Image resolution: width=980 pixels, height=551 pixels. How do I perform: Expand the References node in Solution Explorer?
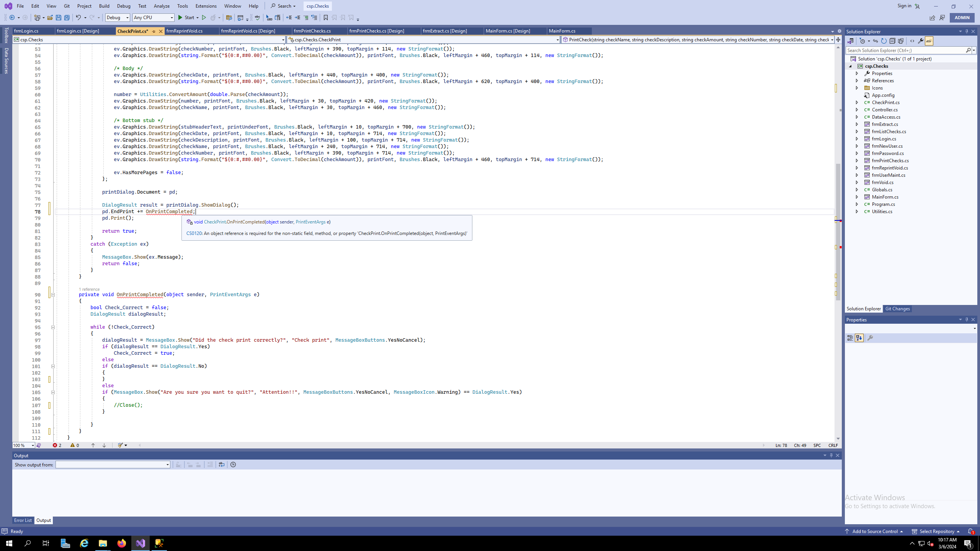coord(857,81)
